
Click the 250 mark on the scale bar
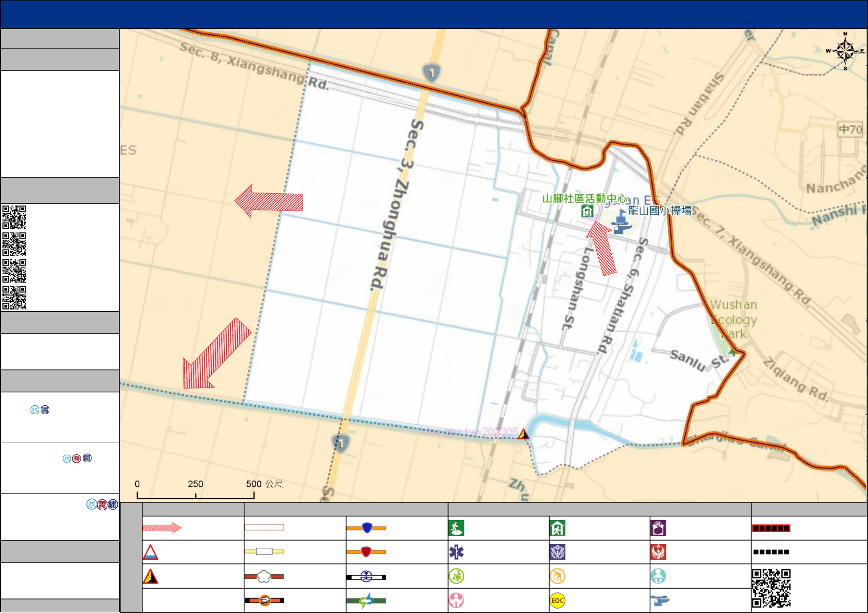[x=196, y=484]
